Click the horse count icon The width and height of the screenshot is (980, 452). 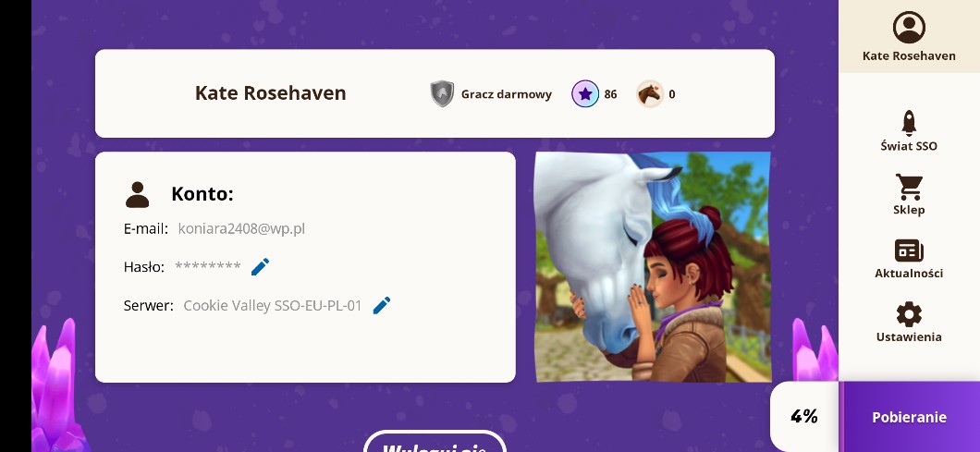(650, 93)
